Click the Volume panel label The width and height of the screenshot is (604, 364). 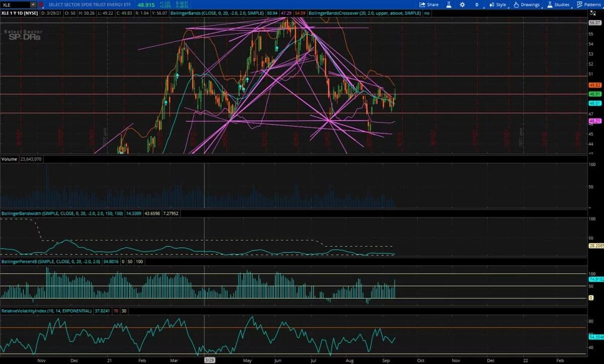(x=10, y=159)
